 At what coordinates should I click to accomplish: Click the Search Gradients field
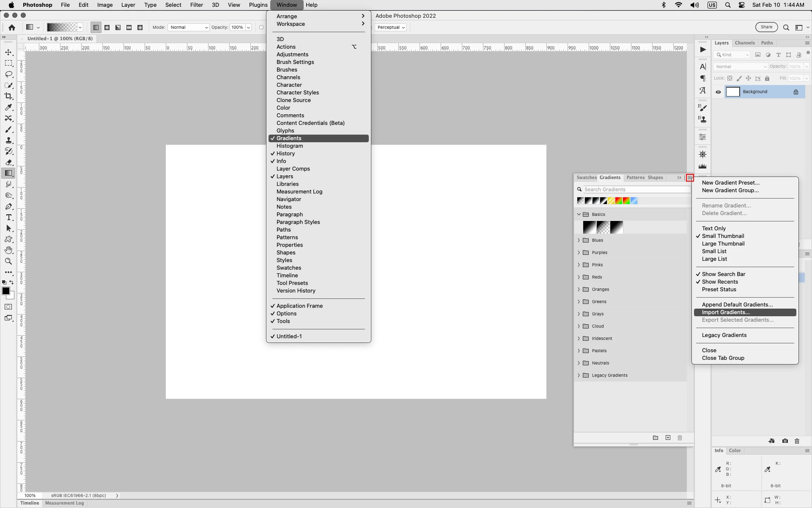(x=634, y=190)
